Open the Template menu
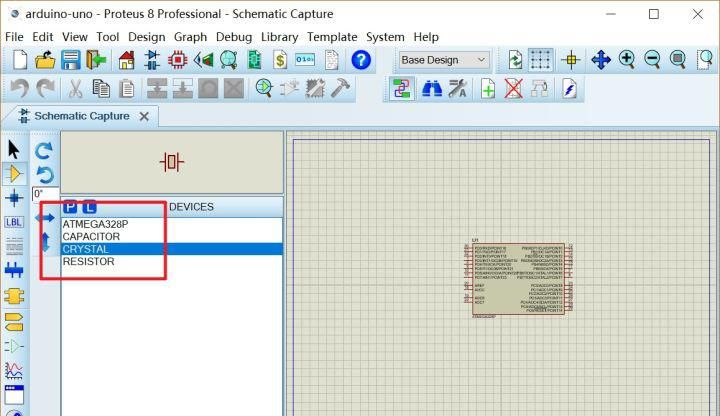 pos(332,37)
